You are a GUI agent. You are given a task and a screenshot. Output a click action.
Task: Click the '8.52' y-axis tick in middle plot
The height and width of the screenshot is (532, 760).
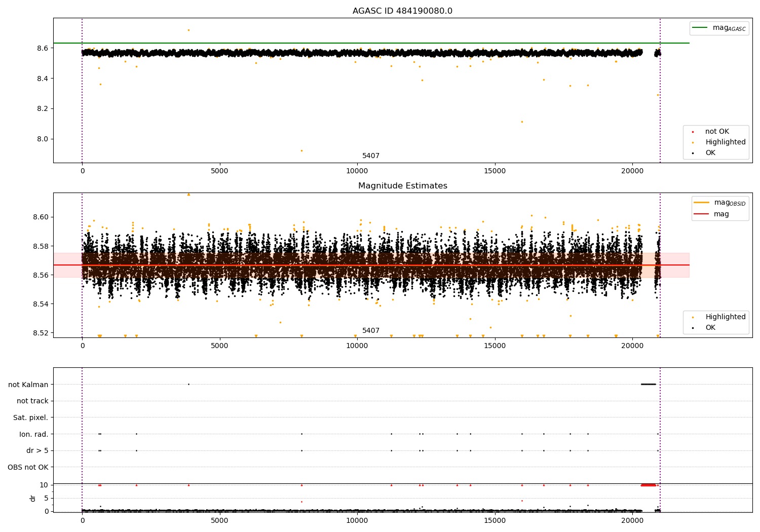pos(41,333)
